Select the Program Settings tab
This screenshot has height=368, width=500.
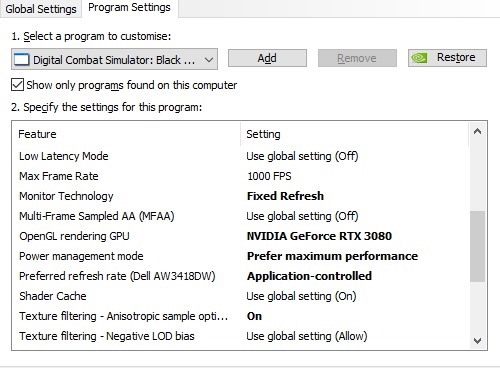pyautogui.click(x=129, y=8)
